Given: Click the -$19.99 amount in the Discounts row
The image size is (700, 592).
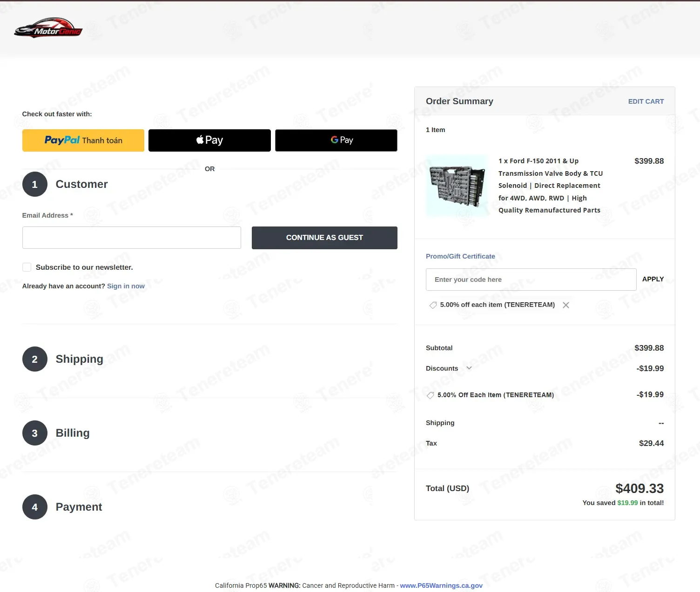Looking at the screenshot, I should click(x=650, y=368).
